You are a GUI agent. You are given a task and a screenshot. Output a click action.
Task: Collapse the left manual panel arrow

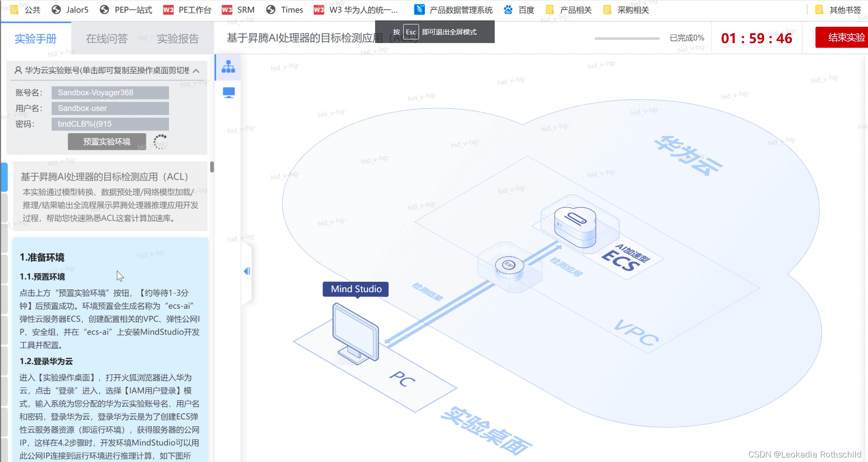coord(247,271)
